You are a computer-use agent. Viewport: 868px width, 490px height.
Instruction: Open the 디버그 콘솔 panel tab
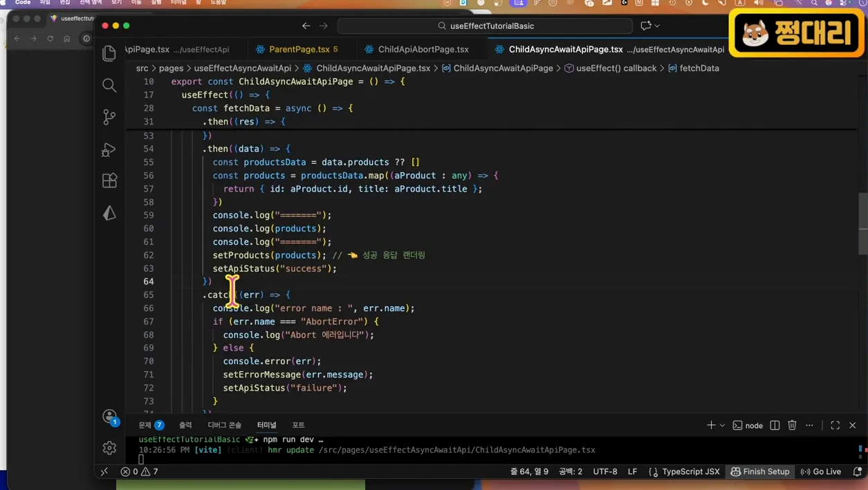[225, 425]
